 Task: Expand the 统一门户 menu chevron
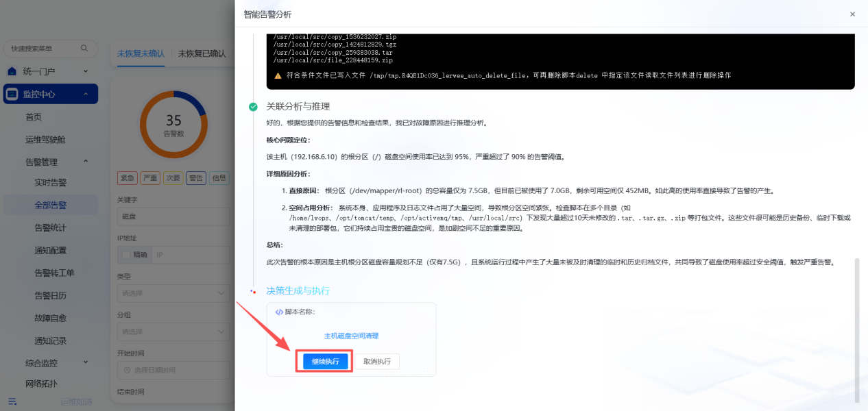tap(86, 71)
